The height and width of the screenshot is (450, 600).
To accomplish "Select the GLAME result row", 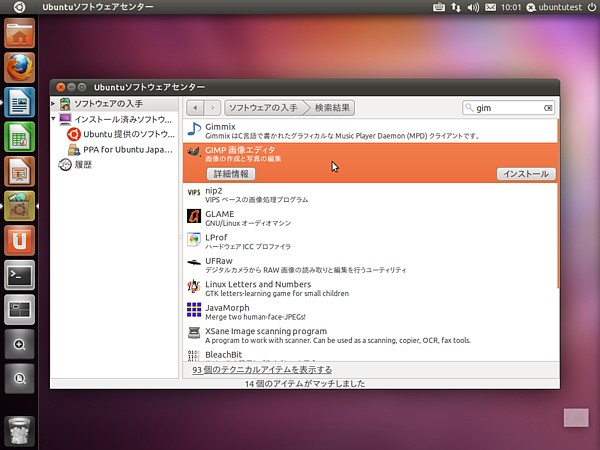I will [370, 218].
